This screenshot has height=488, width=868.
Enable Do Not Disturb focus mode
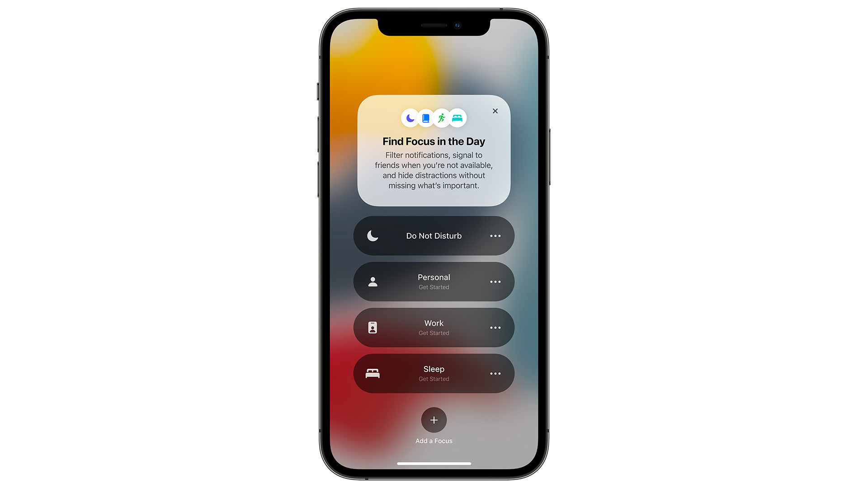434,235
